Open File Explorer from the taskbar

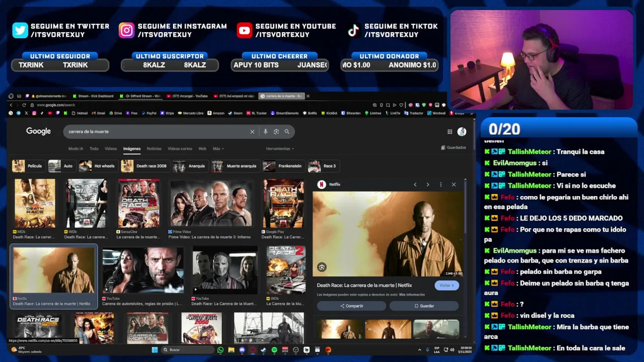tap(231, 350)
